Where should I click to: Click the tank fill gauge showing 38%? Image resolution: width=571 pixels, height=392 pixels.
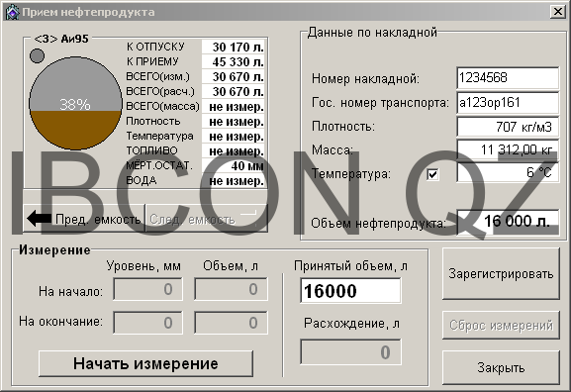75,103
